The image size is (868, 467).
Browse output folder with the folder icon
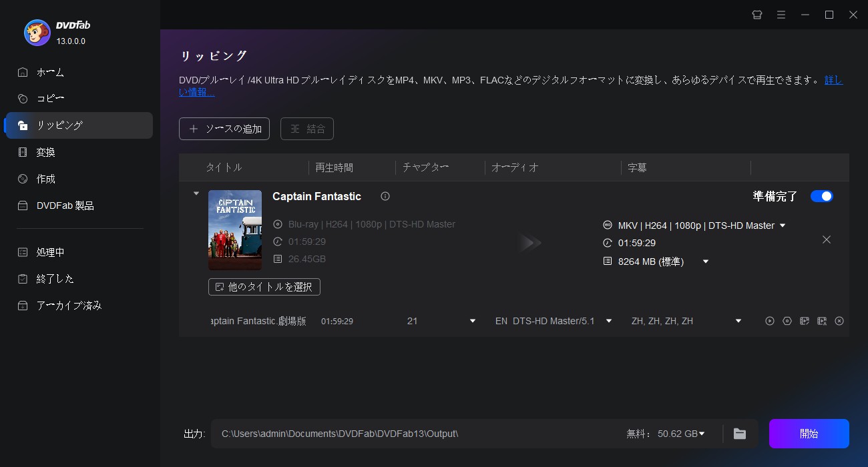(x=740, y=434)
